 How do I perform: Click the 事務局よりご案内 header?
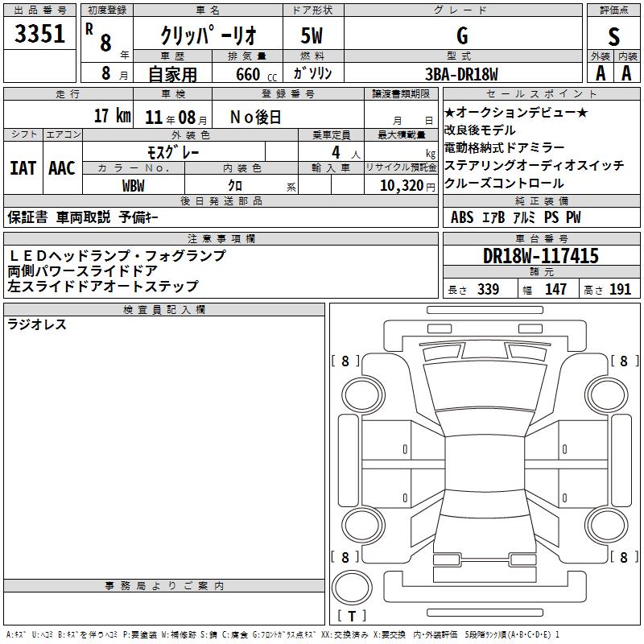pyautogui.click(x=164, y=586)
